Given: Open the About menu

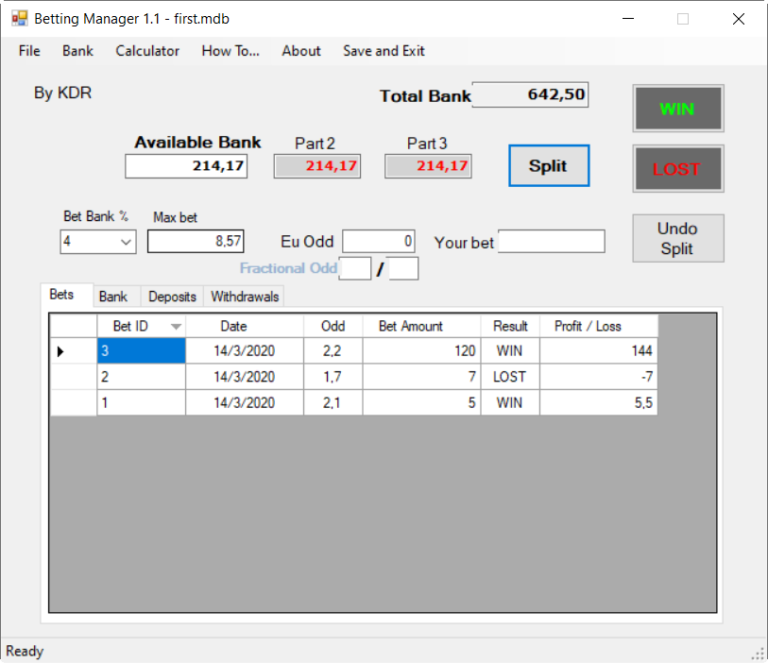Looking at the screenshot, I should click(301, 51).
